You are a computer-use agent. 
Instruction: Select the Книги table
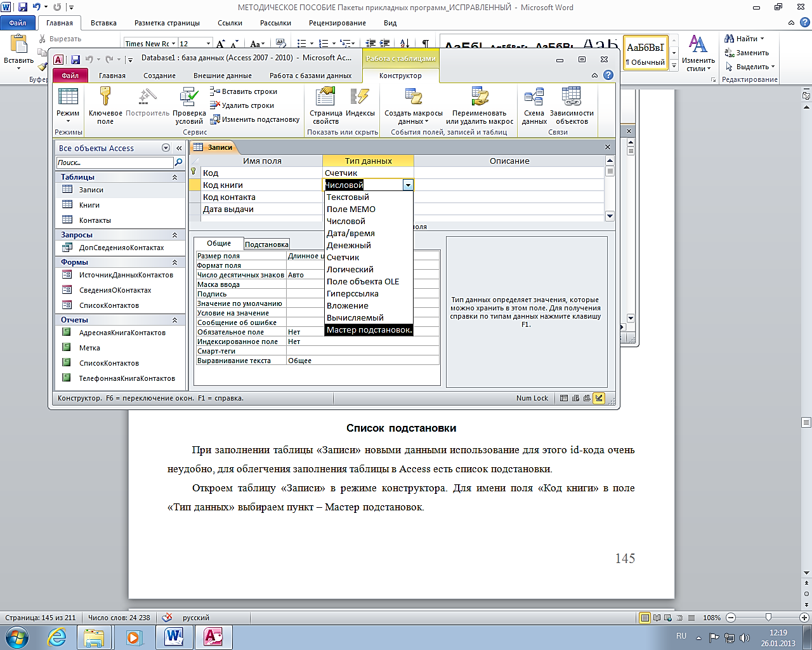[121, 205]
